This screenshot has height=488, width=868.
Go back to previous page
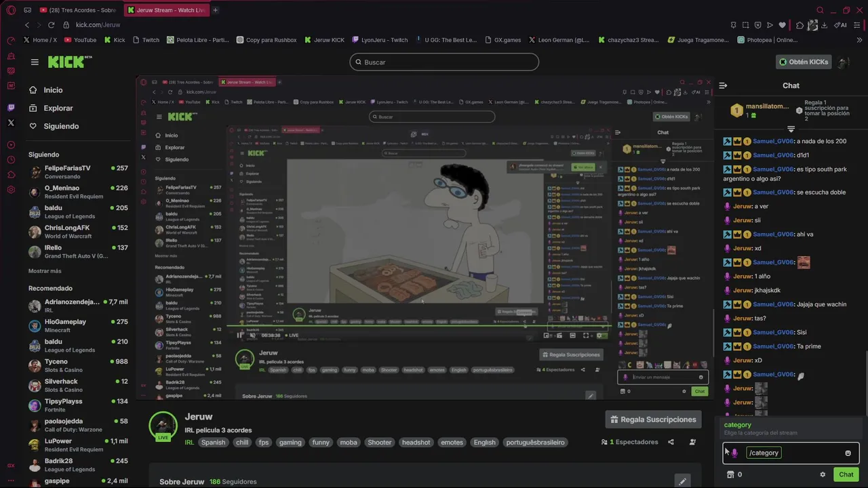[27, 25]
